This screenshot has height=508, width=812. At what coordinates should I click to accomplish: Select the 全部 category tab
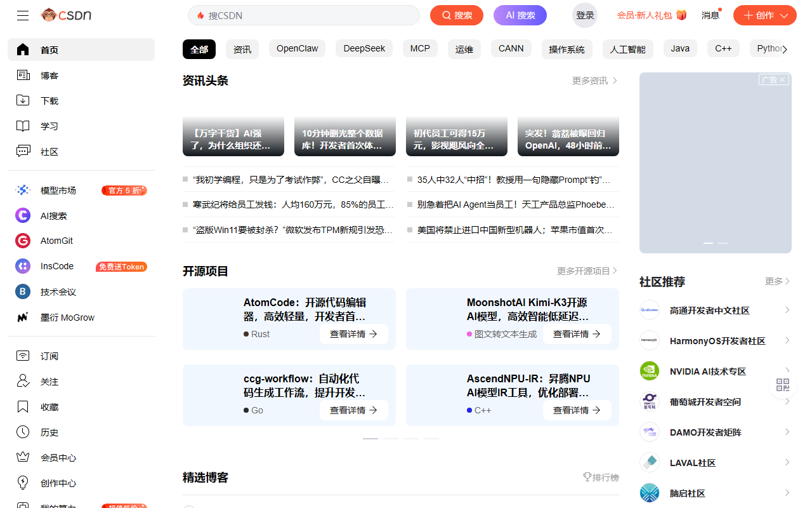pyautogui.click(x=199, y=49)
